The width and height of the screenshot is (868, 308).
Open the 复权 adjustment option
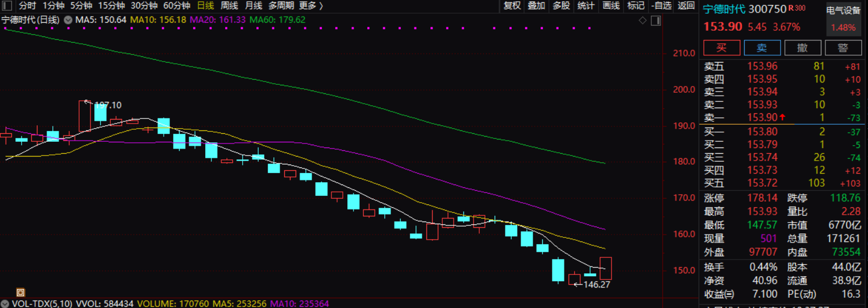click(512, 6)
